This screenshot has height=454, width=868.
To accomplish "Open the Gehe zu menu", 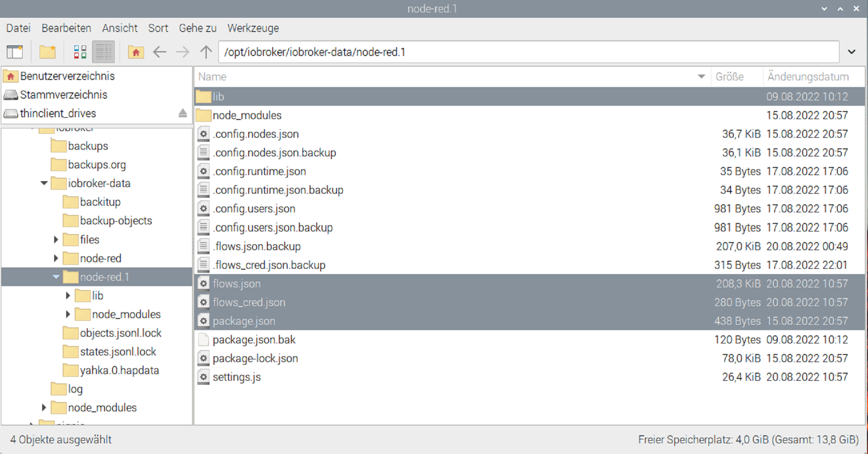I will 197,28.
